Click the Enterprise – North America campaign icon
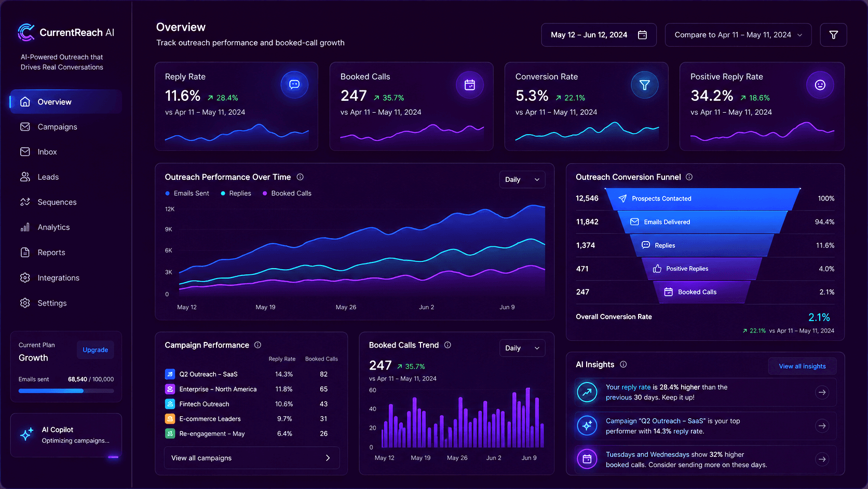The image size is (868, 489). (170, 389)
